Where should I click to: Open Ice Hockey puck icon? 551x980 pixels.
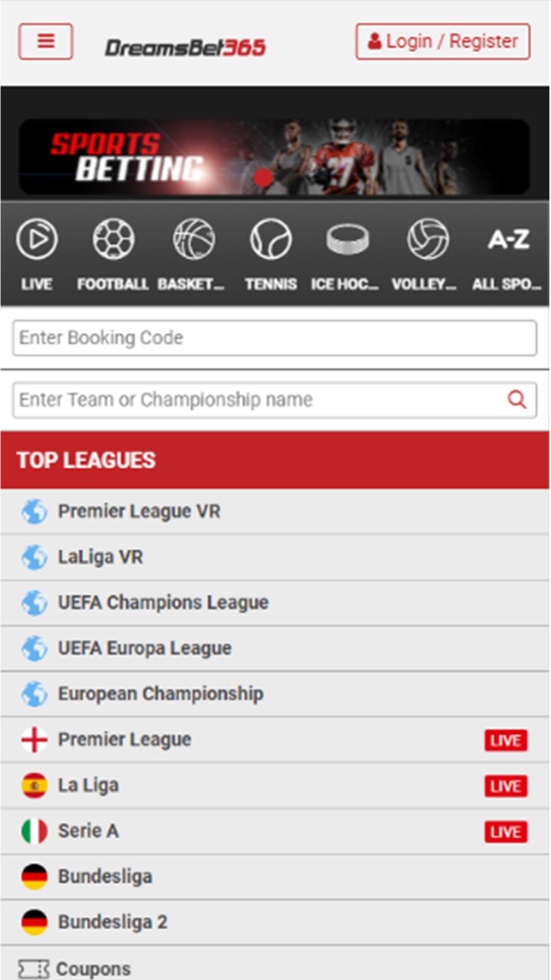click(347, 239)
